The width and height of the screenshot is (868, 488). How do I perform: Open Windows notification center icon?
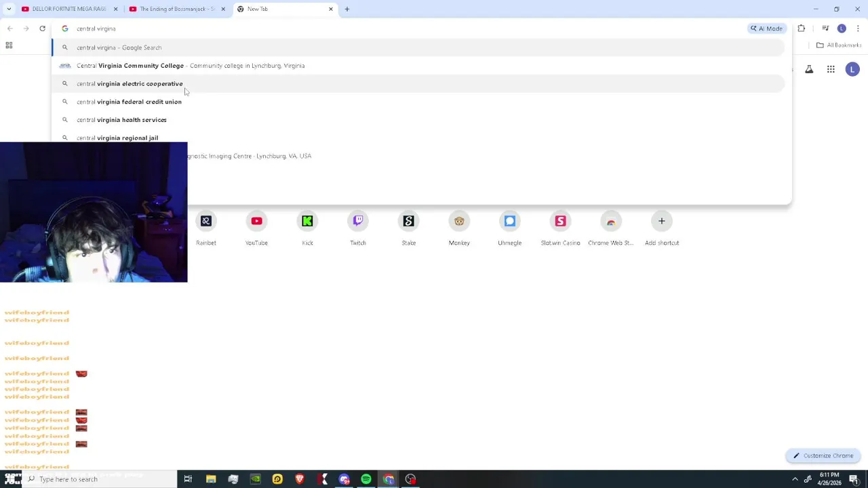[x=854, y=479]
